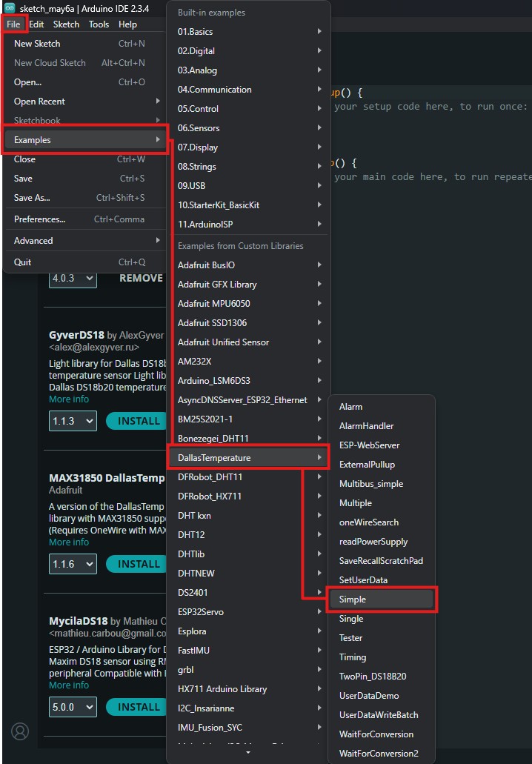The width and height of the screenshot is (532, 764).
Task: Open the Simple example sketch
Action: pos(382,599)
